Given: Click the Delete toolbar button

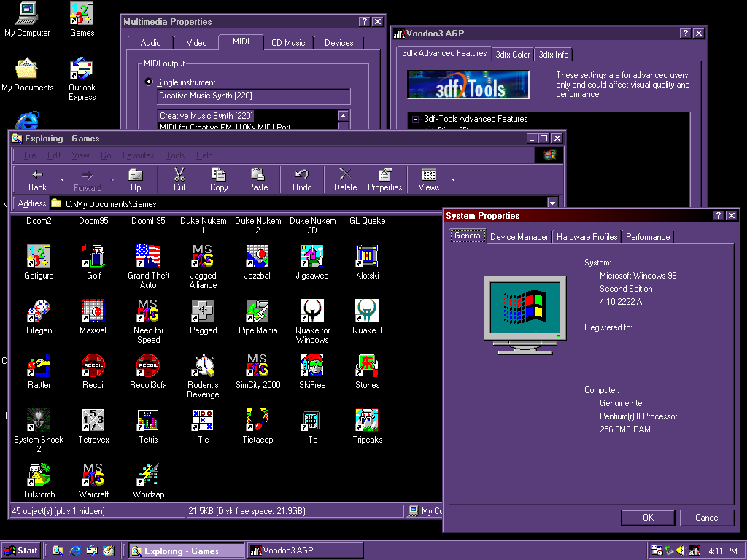Looking at the screenshot, I should (x=345, y=179).
